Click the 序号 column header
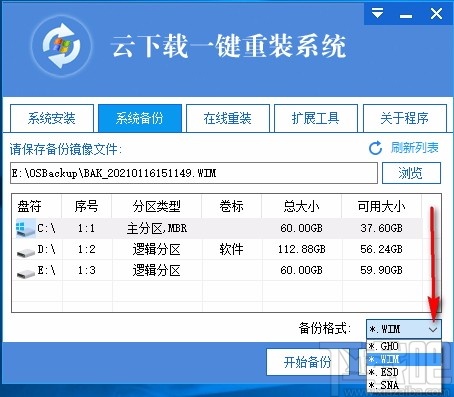This screenshot has height=397, width=454. click(x=87, y=207)
